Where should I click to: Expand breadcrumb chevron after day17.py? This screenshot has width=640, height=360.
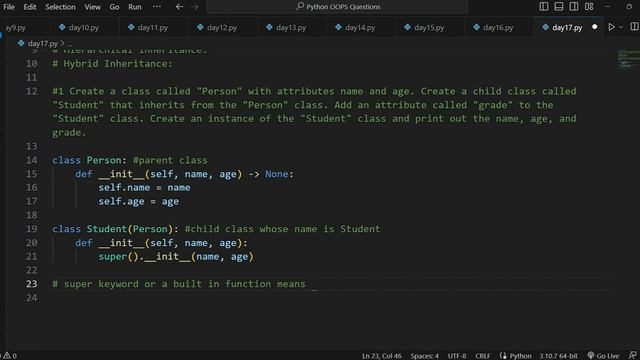[x=62, y=43]
